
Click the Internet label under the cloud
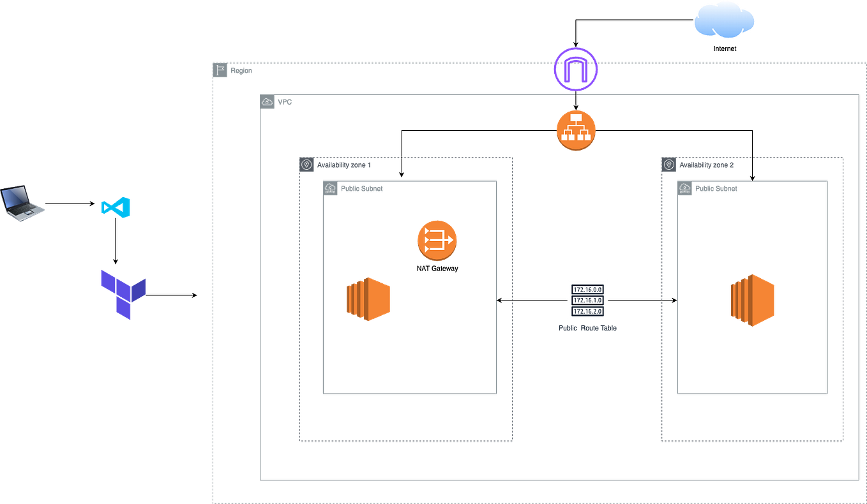725,47
